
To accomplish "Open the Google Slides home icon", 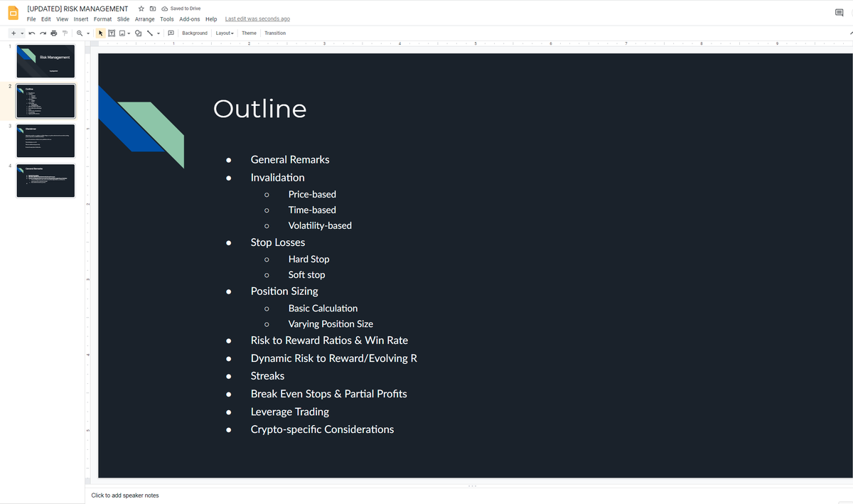I will 14,13.
